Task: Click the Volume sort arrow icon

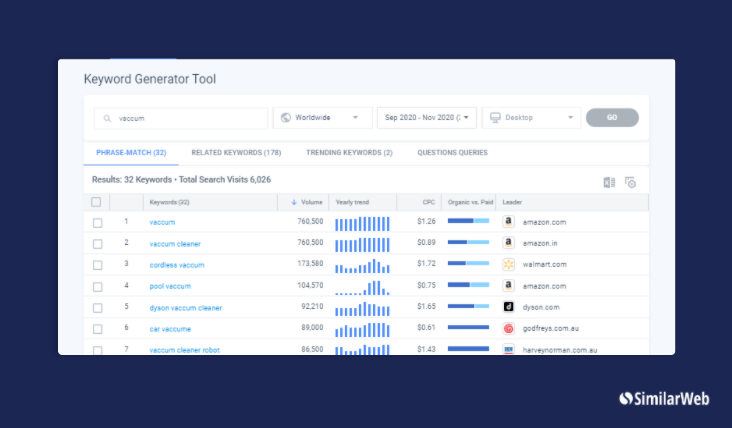Action: [294, 202]
